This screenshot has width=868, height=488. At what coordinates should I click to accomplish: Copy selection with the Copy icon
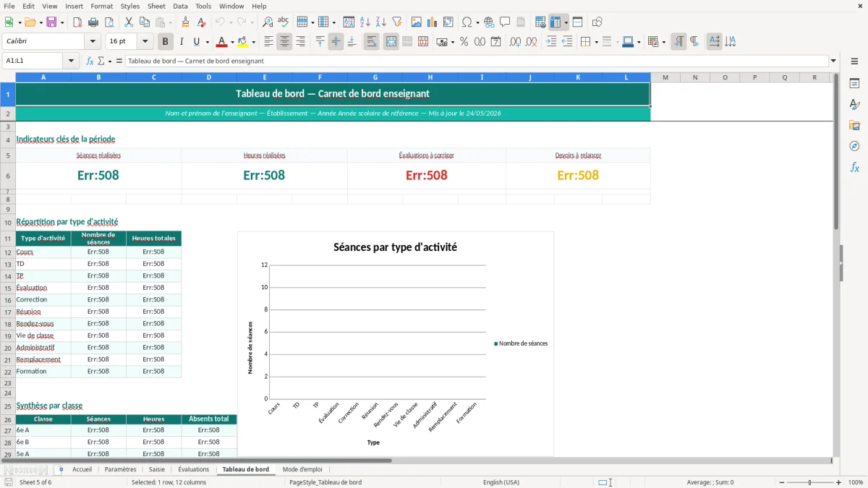click(145, 22)
